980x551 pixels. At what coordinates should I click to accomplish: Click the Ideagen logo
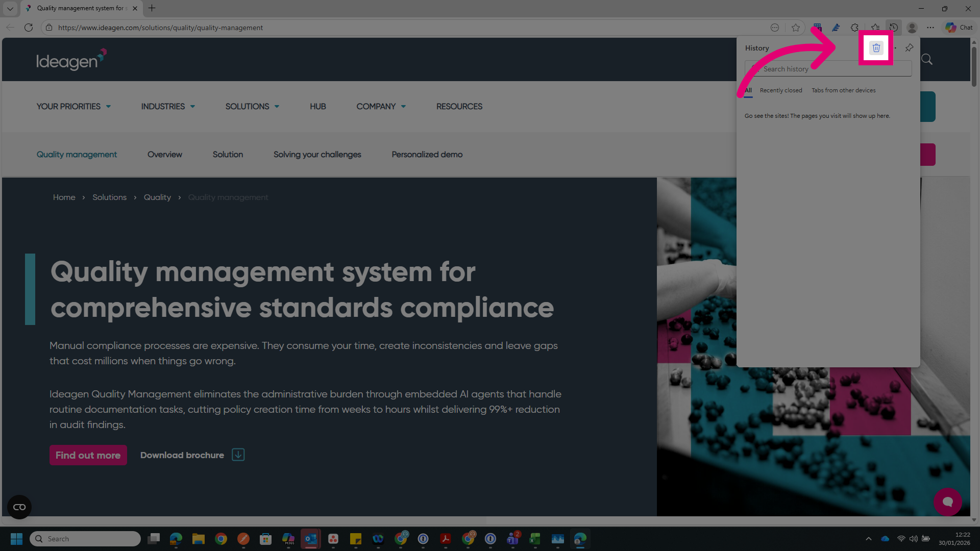71,60
